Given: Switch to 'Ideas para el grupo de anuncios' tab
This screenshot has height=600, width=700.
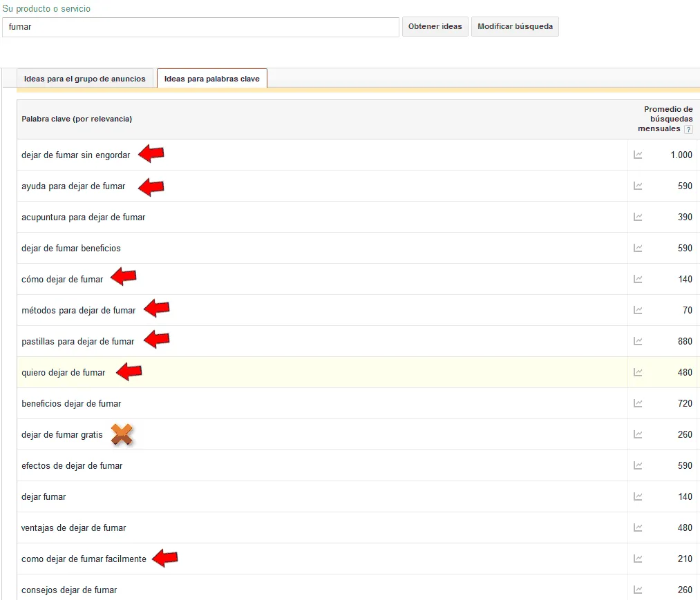Looking at the screenshot, I should (85, 79).
